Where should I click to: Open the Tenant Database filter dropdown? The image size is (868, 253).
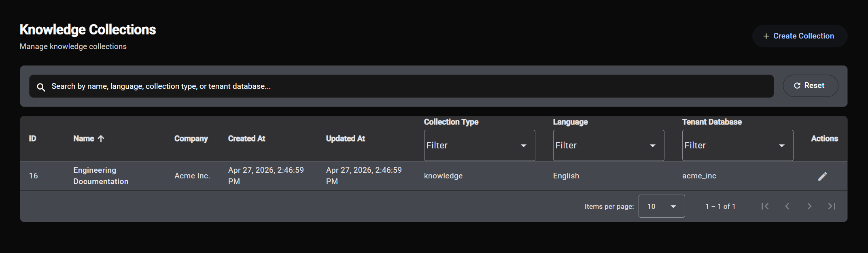[738, 145]
